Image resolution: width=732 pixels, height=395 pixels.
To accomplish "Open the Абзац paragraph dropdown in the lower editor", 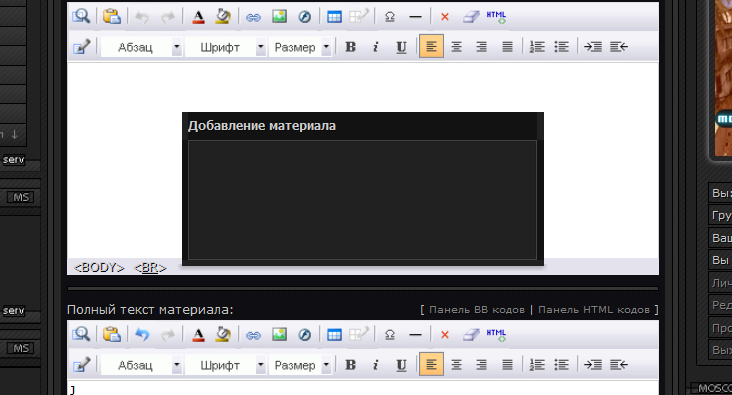I will [x=141, y=365].
